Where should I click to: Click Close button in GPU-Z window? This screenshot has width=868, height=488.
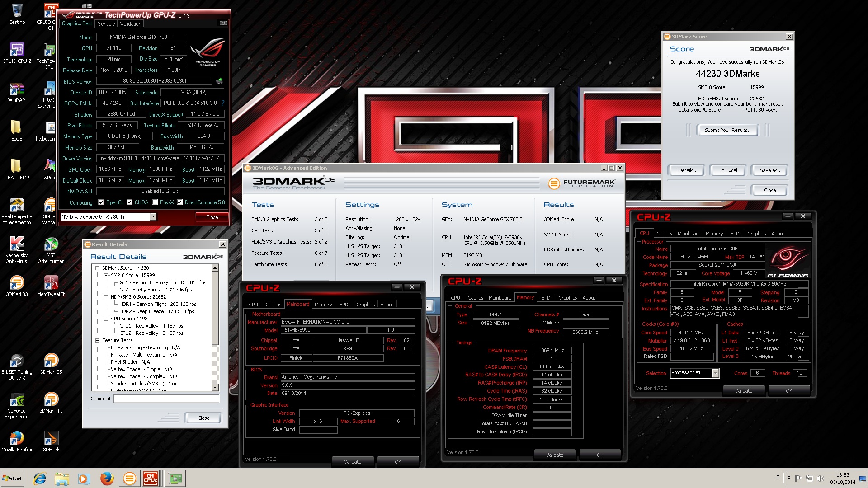212,217
